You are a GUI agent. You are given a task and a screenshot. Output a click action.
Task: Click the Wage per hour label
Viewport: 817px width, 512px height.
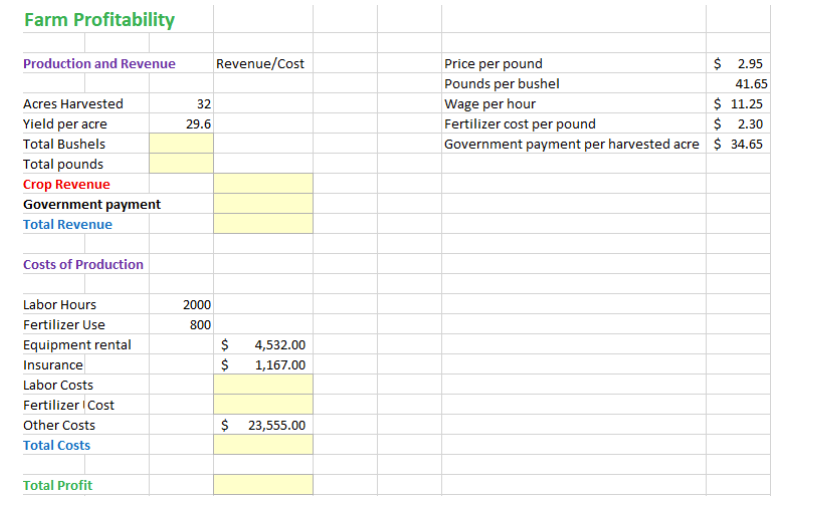coord(490,104)
